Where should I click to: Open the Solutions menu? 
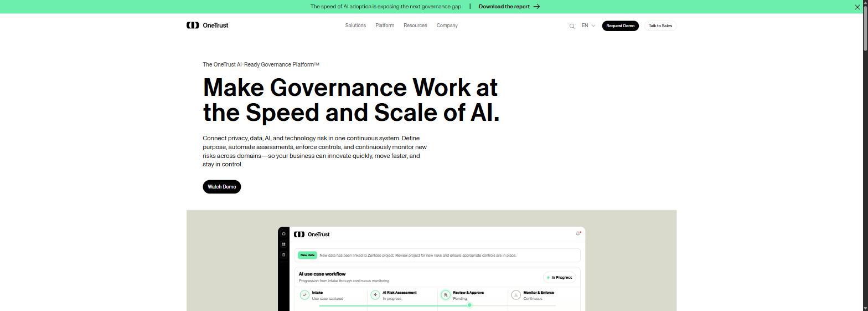(x=355, y=26)
